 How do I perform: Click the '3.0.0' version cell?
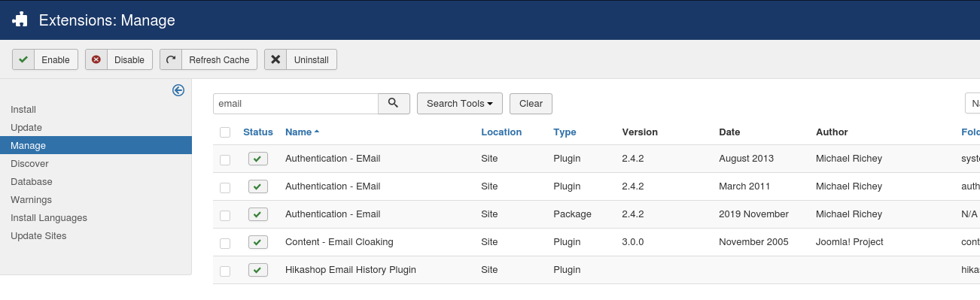coord(633,242)
